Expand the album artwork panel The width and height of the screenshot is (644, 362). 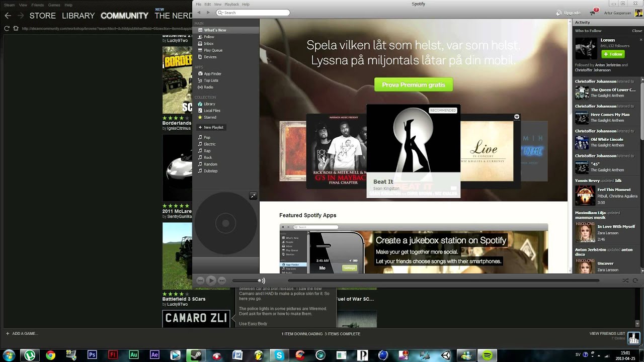(253, 196)
